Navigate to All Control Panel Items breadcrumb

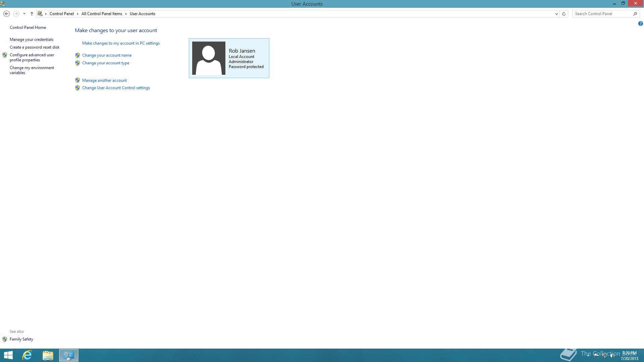pyautogui.click(x=102, y=14)
